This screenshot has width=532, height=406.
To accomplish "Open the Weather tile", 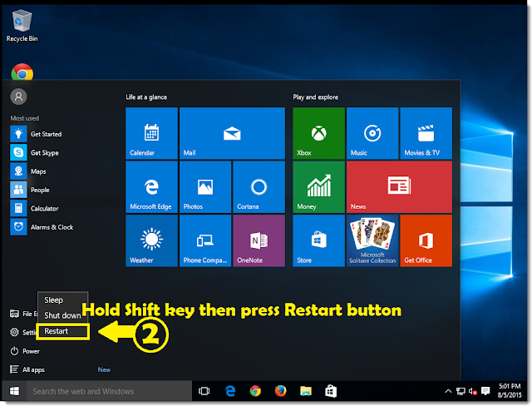I will click(151, 240).
